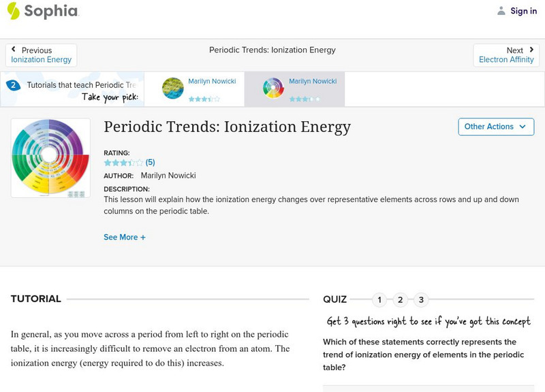The width and height of the screenshot is (545, 392).
Task: Select the second Marilyn Nowicki color wheel tutorial
Action: [x=273, y=88]
